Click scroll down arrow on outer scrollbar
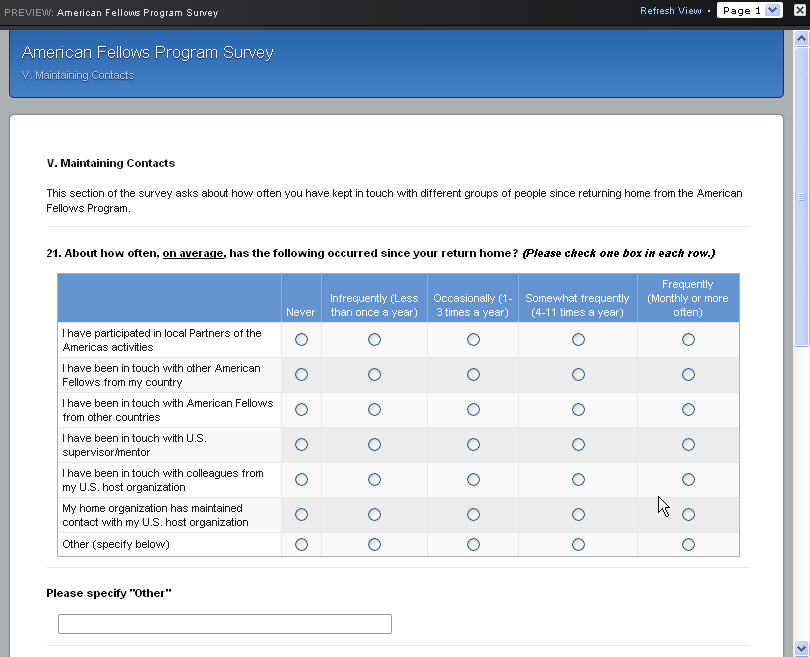This screenshot has height=657, width=810. coord(801,648)
